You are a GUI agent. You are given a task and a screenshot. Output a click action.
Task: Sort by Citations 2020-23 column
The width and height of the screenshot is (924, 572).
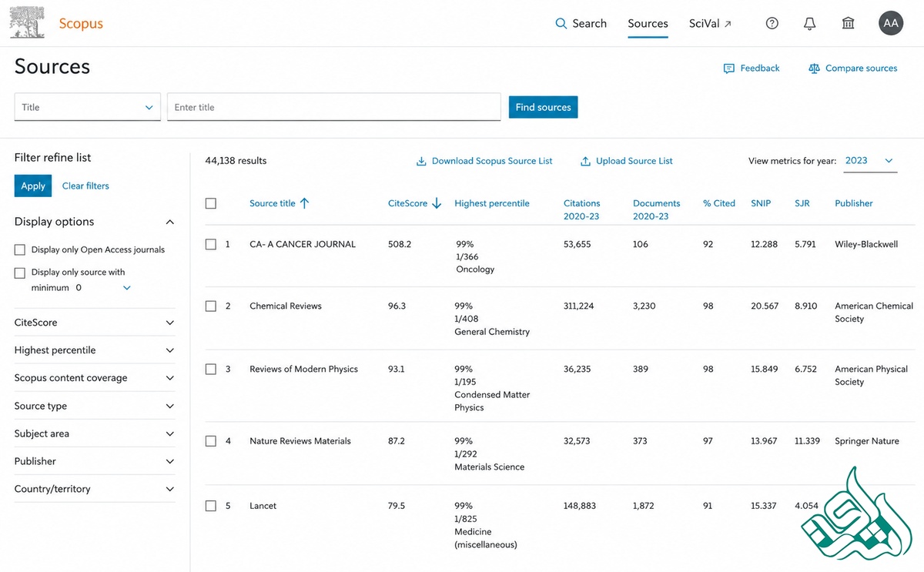point(582,209)
